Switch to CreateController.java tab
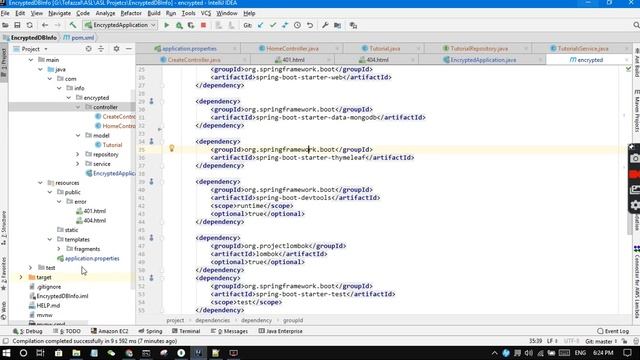Image resolution: width=640 pixels, height=360 pixels. click(x=193, y=60)
